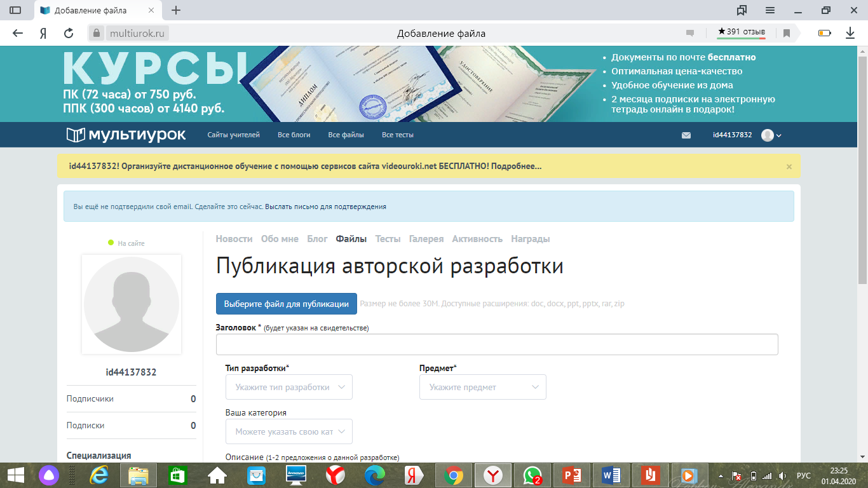Open the new tab plus button
This screenshot has height=488, width=868.
click(176, 10)
